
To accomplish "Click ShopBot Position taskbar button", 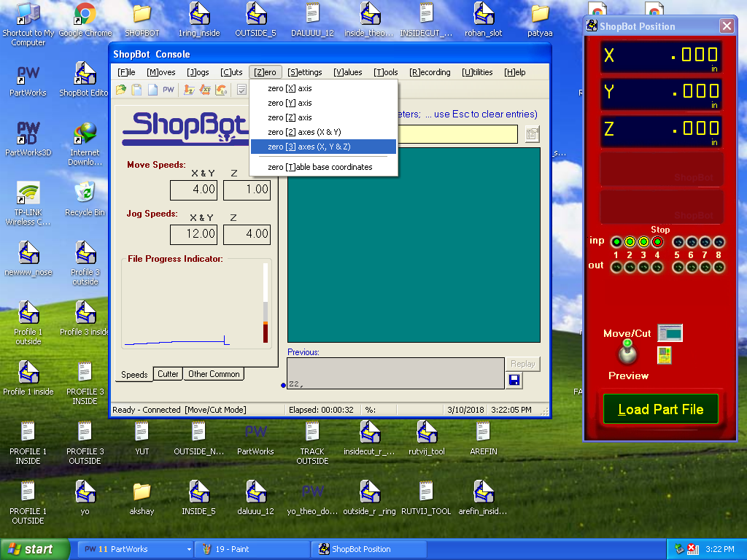I will pyautogui.click(x=369, y=550).
